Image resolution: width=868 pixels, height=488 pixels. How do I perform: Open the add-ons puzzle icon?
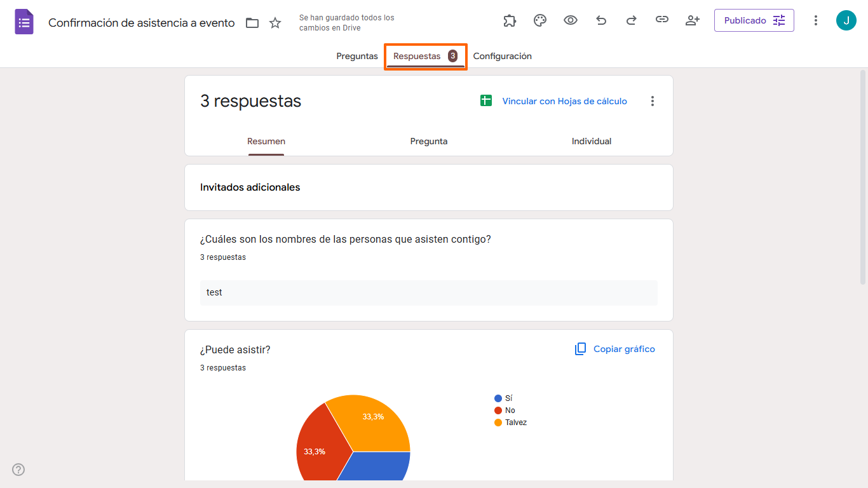(x=509, y=20)
